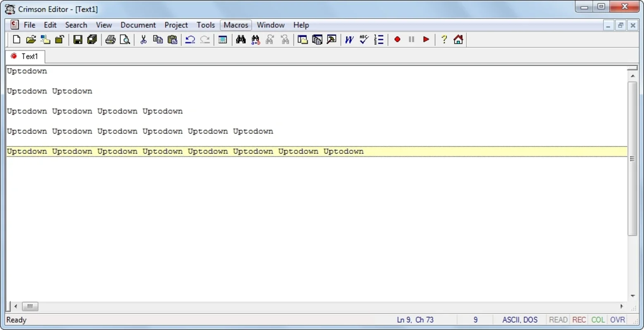Image resolution: width=644 pixels, height=330 pixels.
Task: Click the Crimson Editor title bar icon
Action: tap(10, 9)
